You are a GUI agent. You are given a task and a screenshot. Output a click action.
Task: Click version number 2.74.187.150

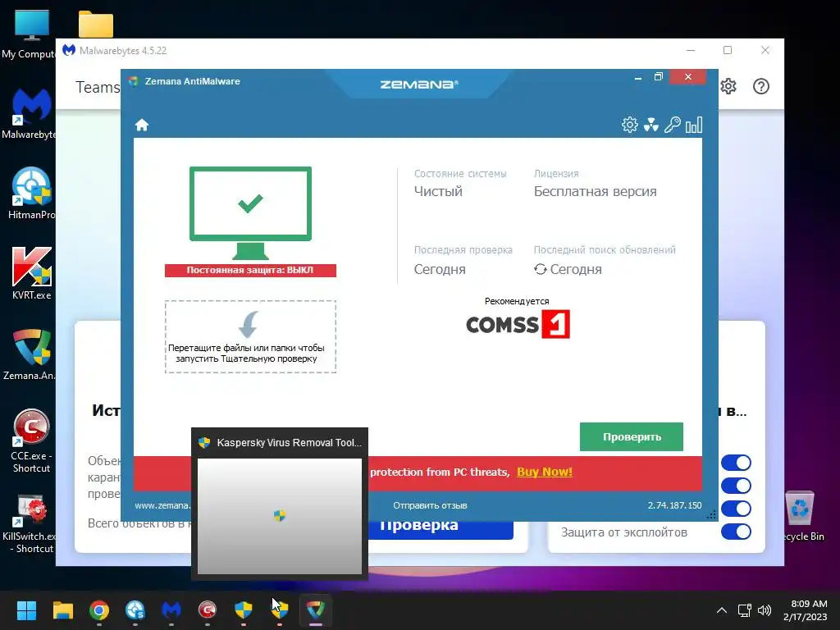click(x=674, y=505)
